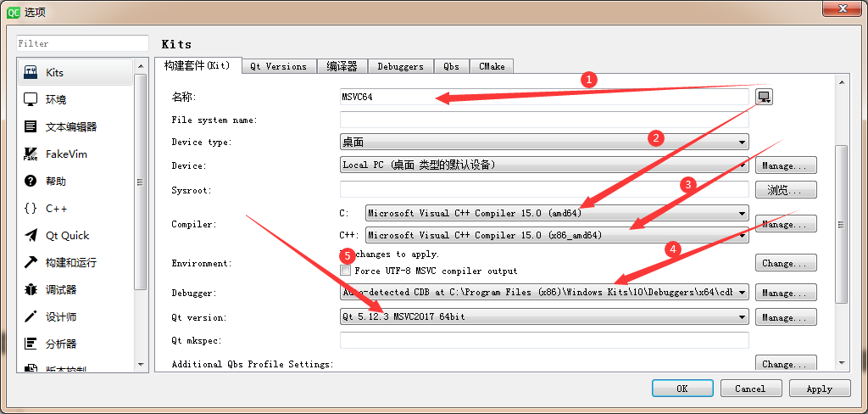The height and width of the screenshot is (414, 868).
Task: Click the kit icon button beside name field
Action: pos(765,97)
